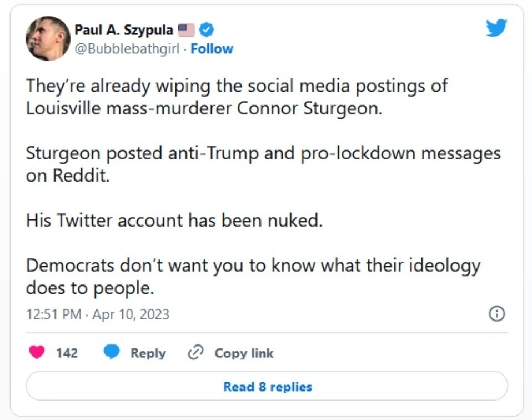
Task: Click the Twitter bird logo
Action: pyautogui.click(x=497, y=26)
